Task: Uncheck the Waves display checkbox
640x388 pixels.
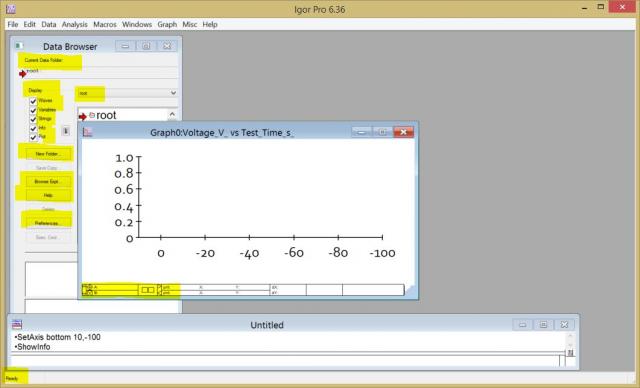Action: (33, 101)
